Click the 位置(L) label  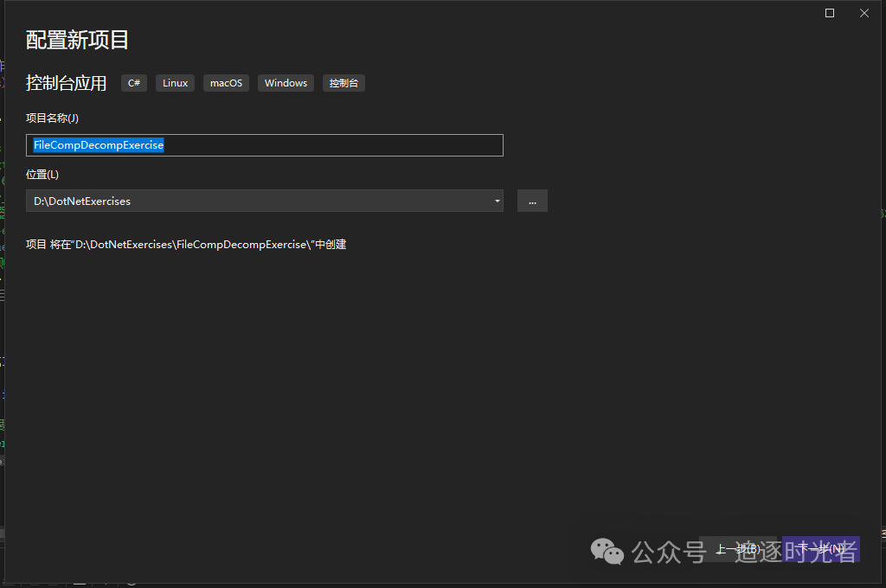click(x=42, y=175)
